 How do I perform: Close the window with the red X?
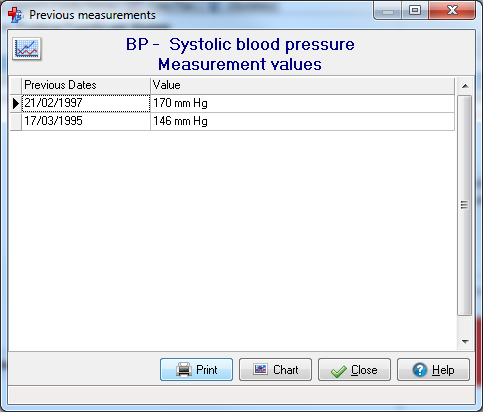pos(452,11)
